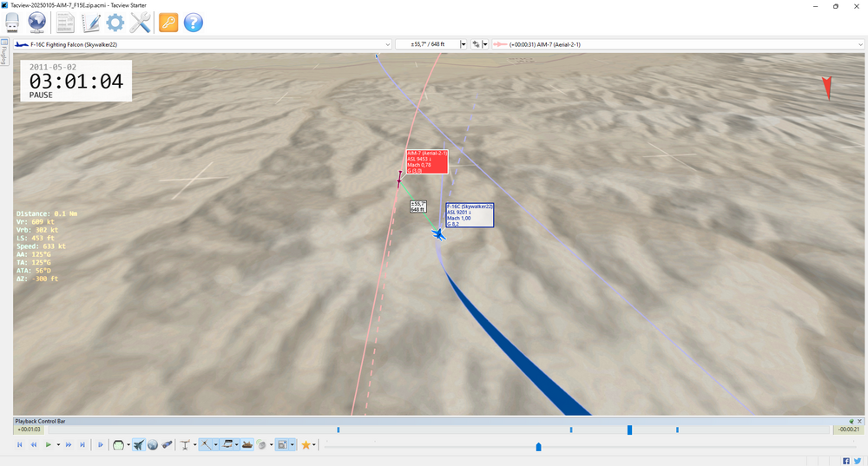
Task: Click the large blue timeline position marker
Action: coord(629,430)
